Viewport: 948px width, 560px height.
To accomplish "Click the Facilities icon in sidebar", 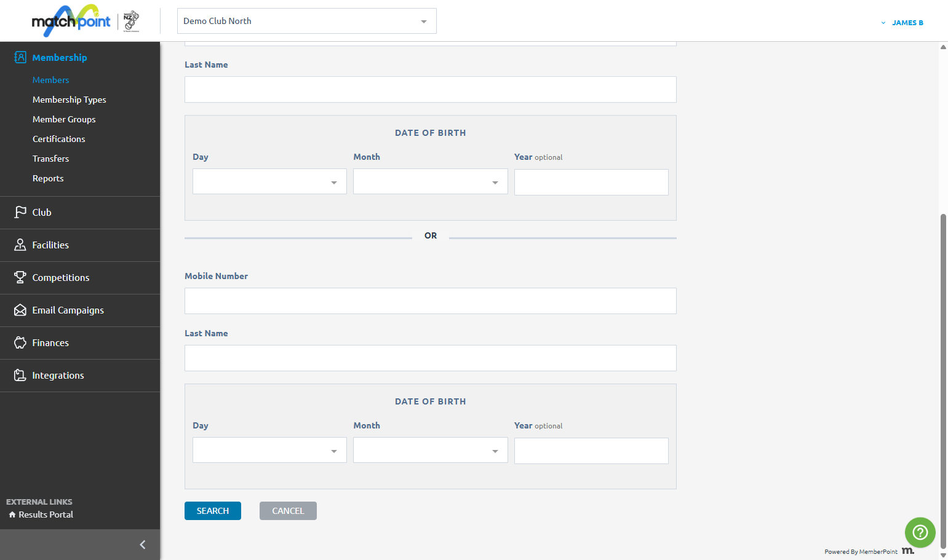I will click(x=20, y=245).
